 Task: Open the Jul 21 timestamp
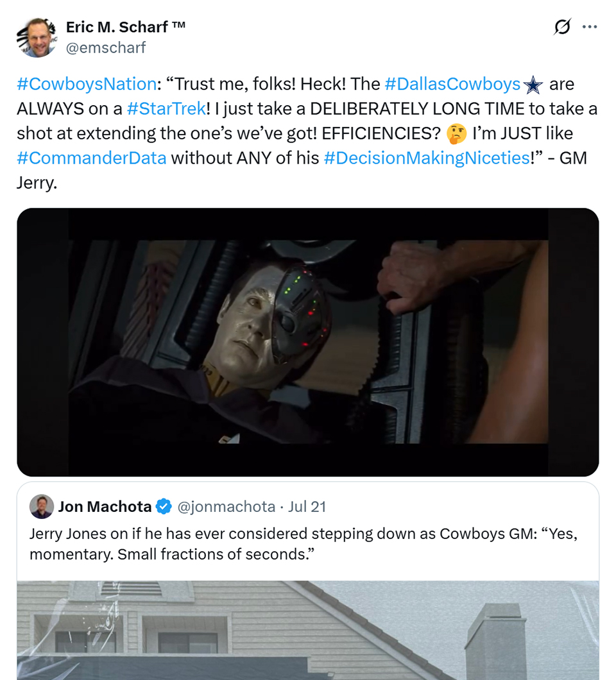click(x=307, y=507)
